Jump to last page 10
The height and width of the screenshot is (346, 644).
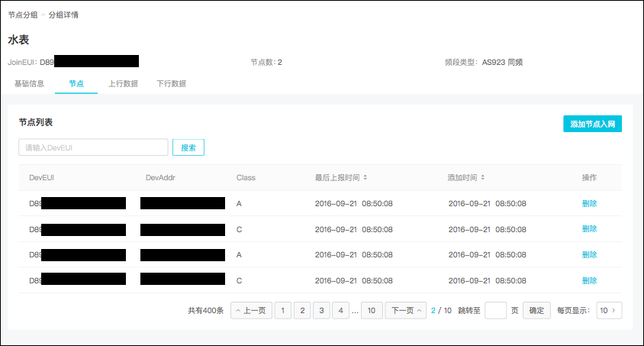[372, 310]
